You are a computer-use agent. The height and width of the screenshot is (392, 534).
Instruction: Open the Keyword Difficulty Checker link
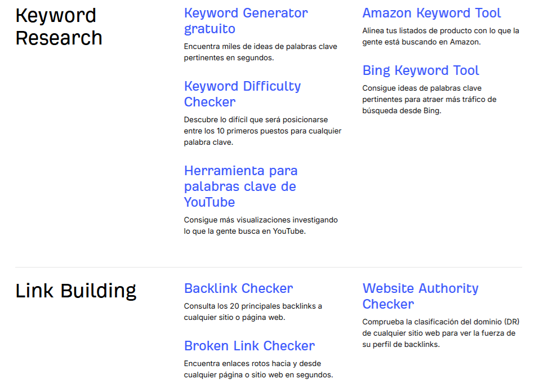click(x=242, y=94)
